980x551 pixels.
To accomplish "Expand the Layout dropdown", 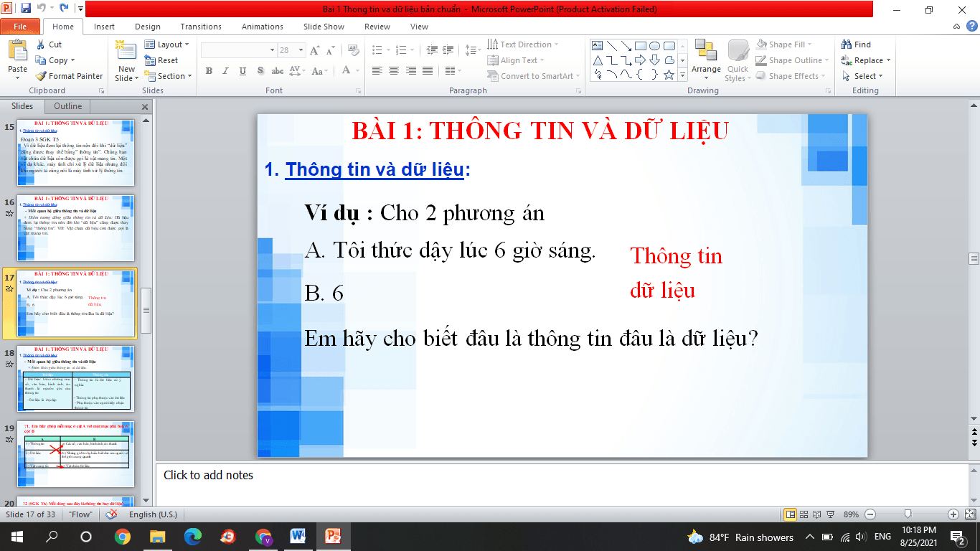I will 167,44.
